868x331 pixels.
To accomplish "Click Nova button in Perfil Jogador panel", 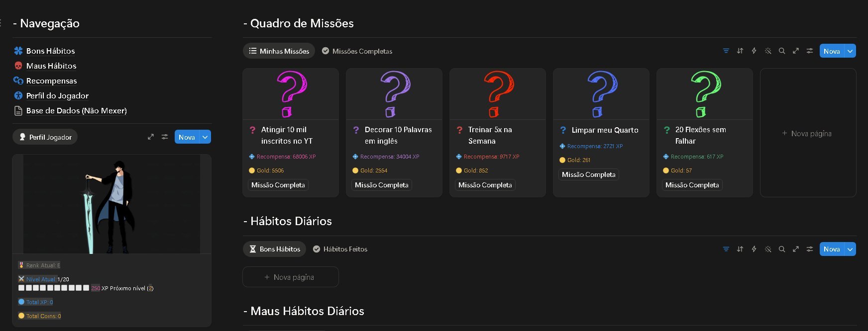I will pos(187,137).
